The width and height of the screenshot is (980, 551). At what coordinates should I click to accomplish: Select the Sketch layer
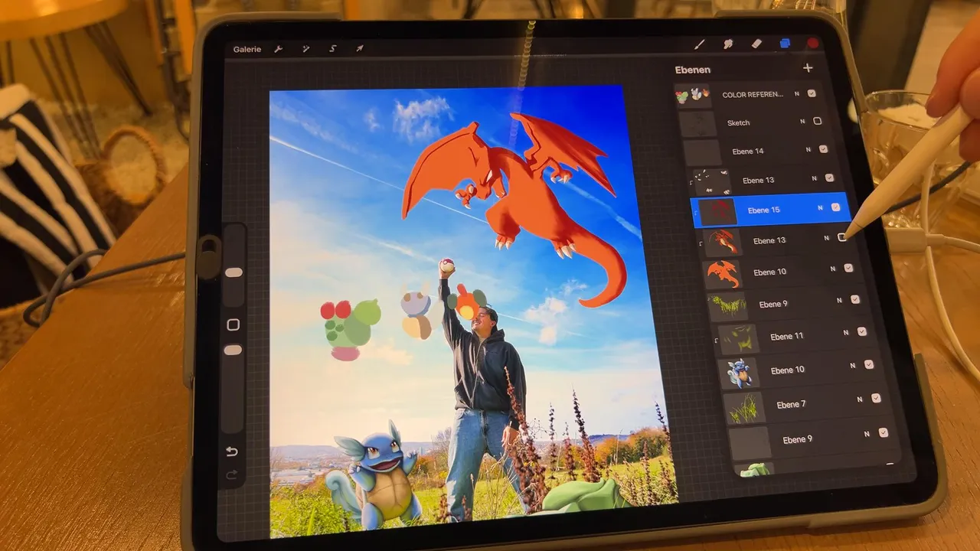coord(738,122)
